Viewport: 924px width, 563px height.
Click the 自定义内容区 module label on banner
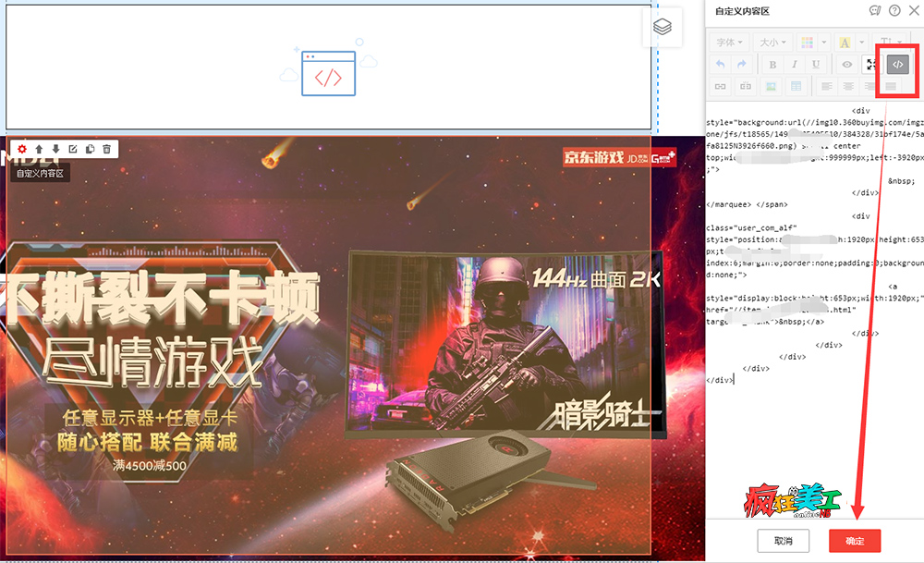click(40, 173)
